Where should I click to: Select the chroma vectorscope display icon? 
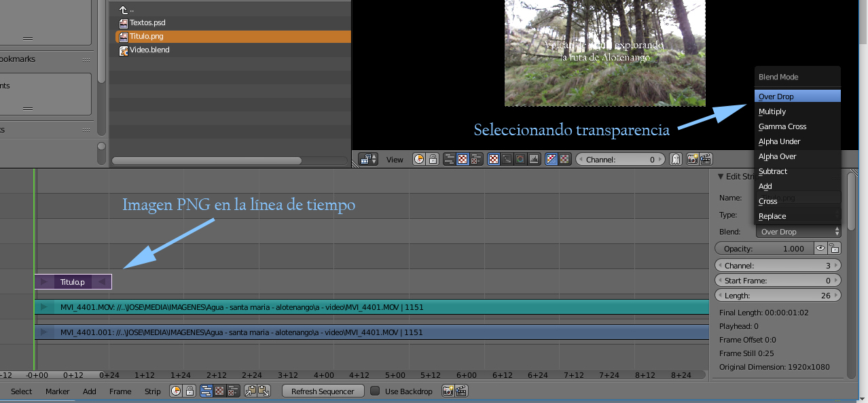click(x=520, y=159)
